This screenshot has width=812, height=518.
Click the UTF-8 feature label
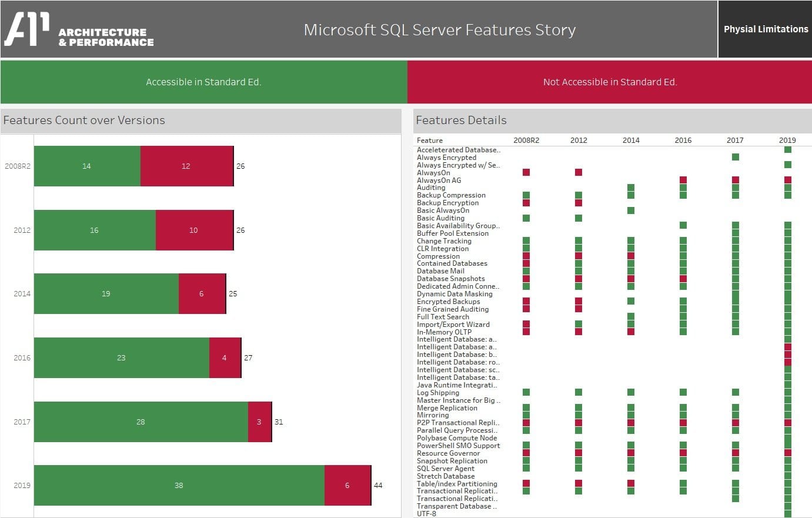pyautogui.click(x=427, y=514)
